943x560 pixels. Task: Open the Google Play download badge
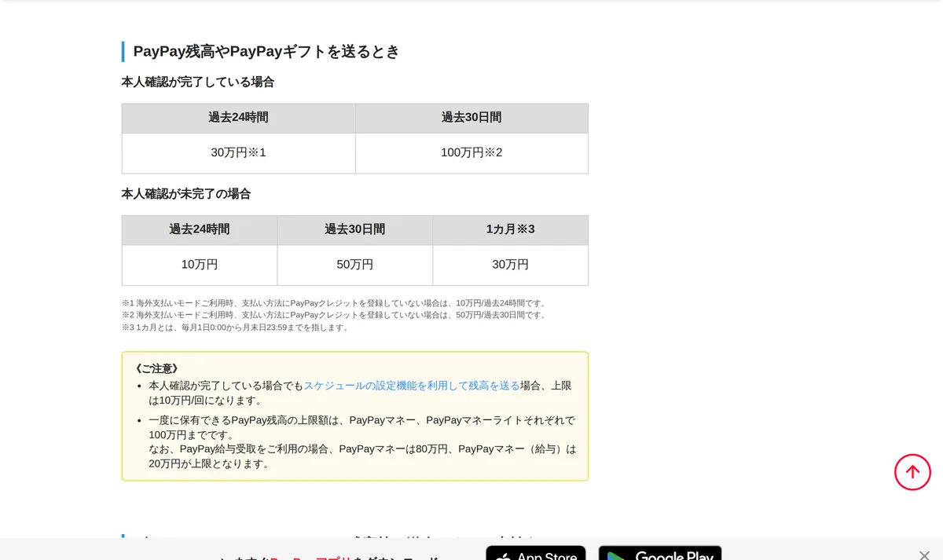click(660, 553)
